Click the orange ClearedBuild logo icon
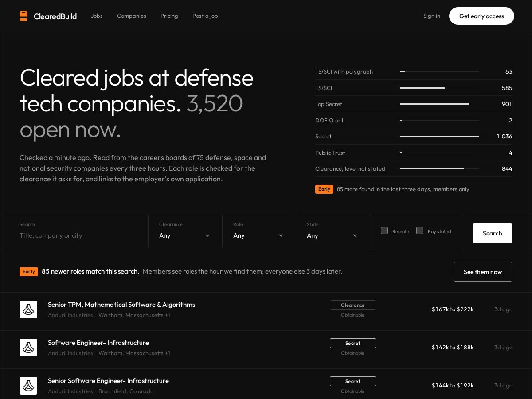 click(x=23, y=16)
